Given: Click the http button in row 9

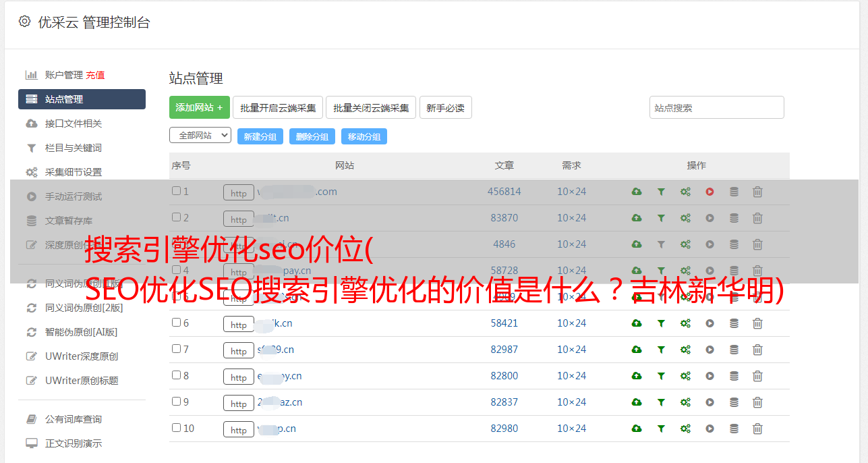Looking at the screenshot, I should coord(239,404).
